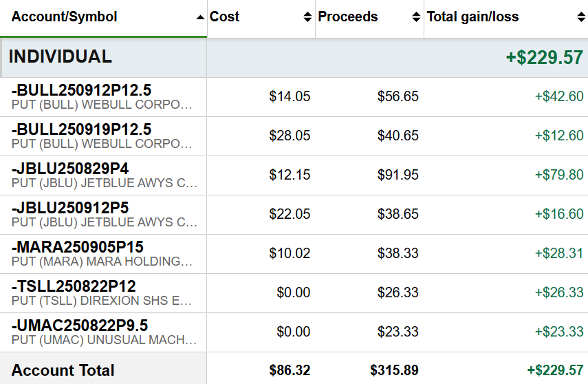Click Account Total +$229.57 gain value
The height and width of the screenshot is (384, 588).
(556, 370)
